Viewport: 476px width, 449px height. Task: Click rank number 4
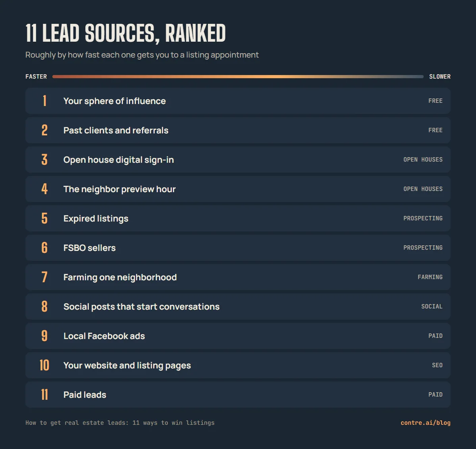tap(44, 189)
